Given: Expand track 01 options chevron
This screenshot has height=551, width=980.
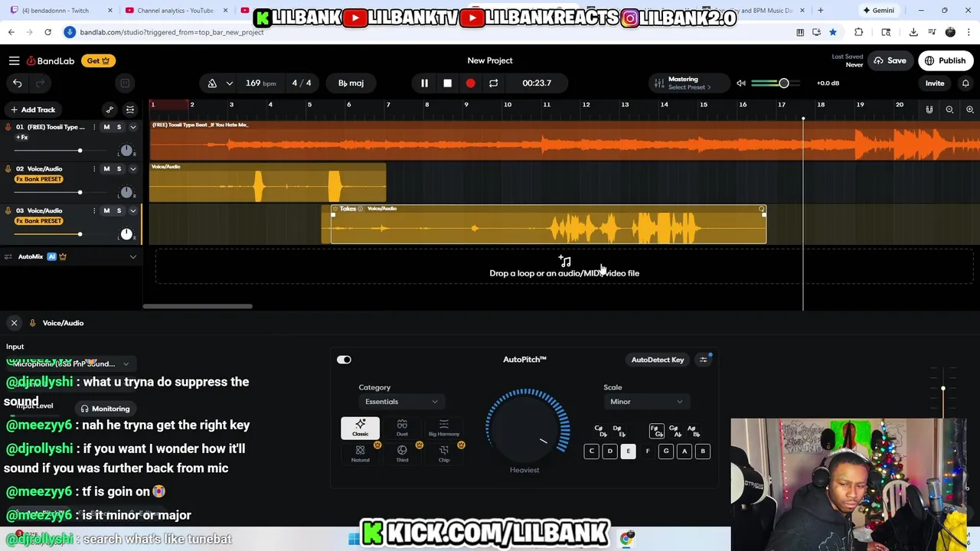Looking at the screenshot, I should point(132,127).
